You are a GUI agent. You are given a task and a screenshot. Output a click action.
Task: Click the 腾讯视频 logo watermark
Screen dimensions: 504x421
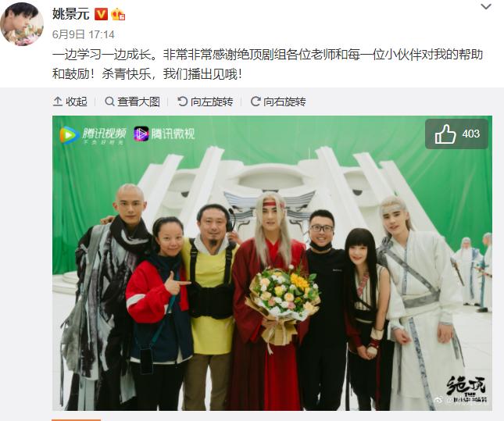[93, 135]
